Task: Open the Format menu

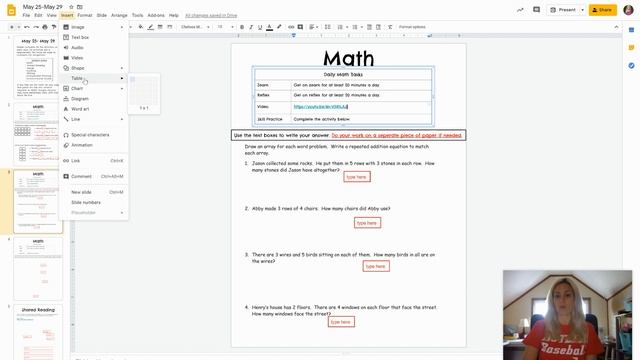Action: (84, 16)
